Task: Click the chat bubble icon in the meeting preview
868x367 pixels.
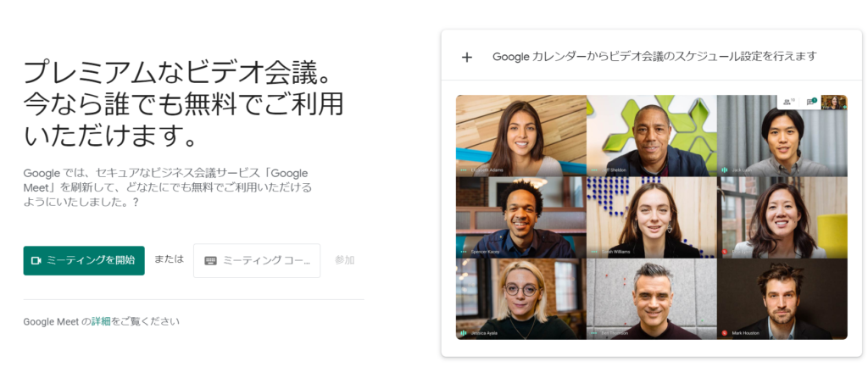Action: (811, 102)
